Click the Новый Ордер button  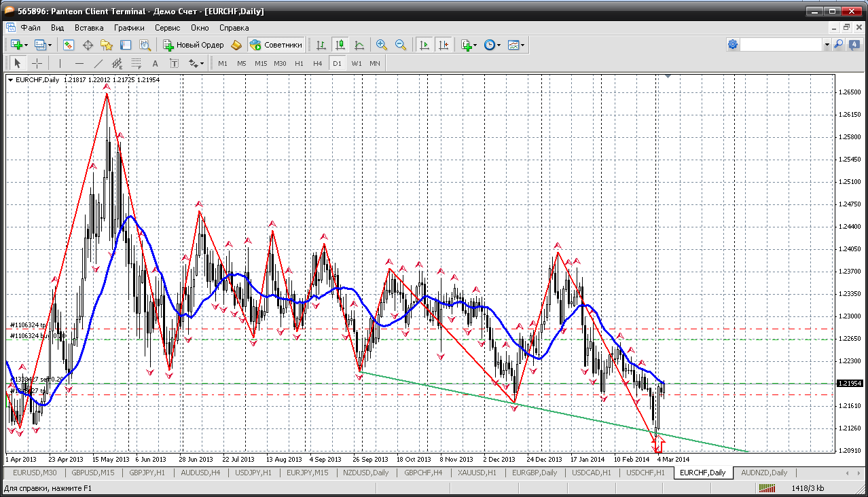pos(194,45)
